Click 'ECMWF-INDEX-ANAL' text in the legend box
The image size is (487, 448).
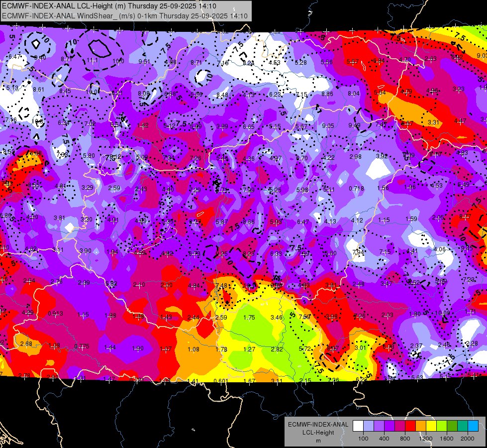pyautogui.click(x=318, y=425)
